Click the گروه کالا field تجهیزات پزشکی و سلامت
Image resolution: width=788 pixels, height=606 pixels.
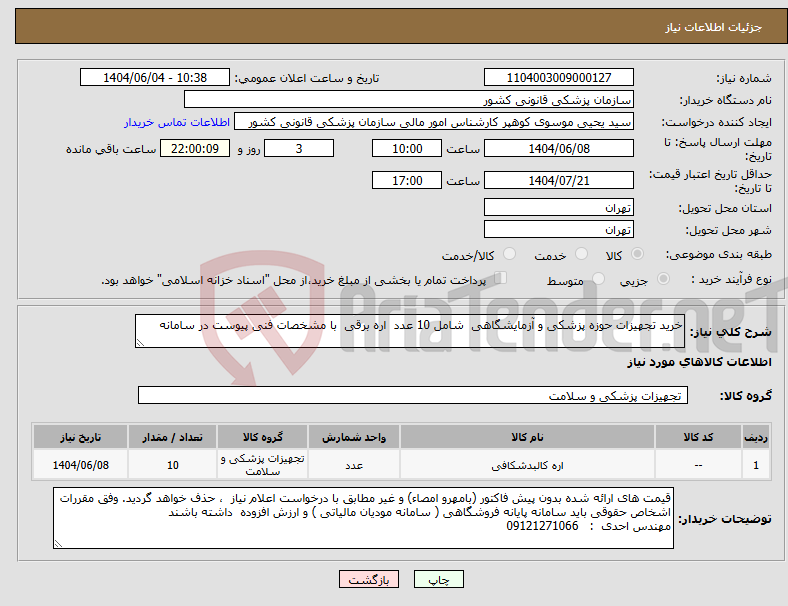pos(413,395)
